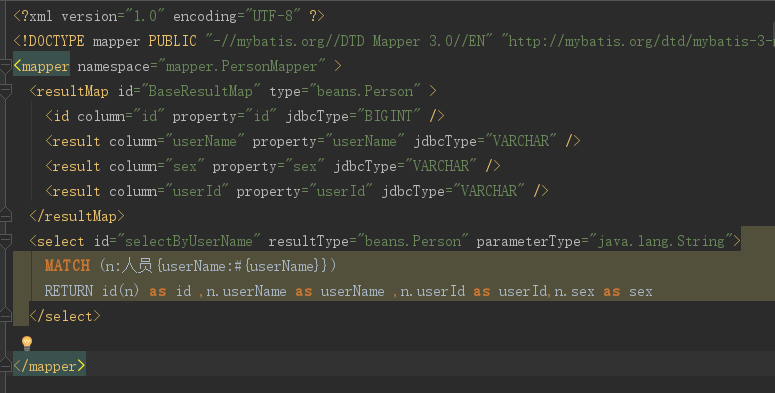Click property value "sex" in result row
The width and height of the screenshot is (775, 393).
coord(304,166)
